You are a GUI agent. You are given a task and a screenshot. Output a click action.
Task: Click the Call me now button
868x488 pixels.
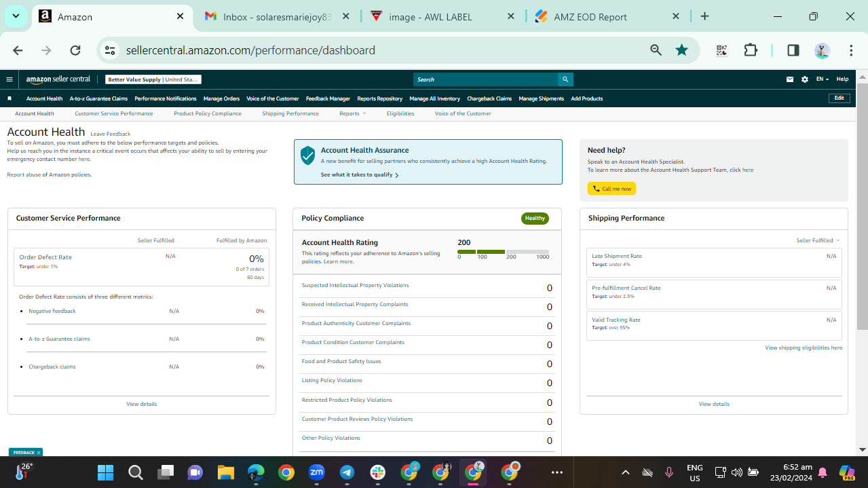(x=611, y=189)
